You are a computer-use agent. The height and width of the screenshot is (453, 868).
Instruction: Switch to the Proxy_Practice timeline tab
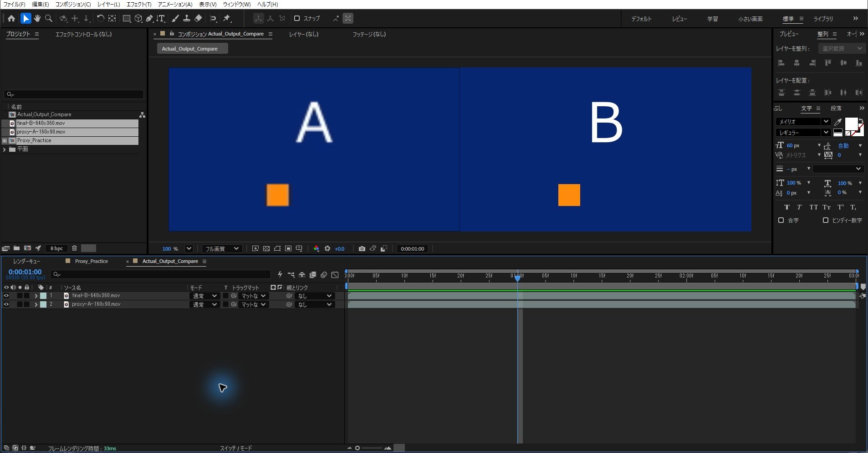(91, 261)
